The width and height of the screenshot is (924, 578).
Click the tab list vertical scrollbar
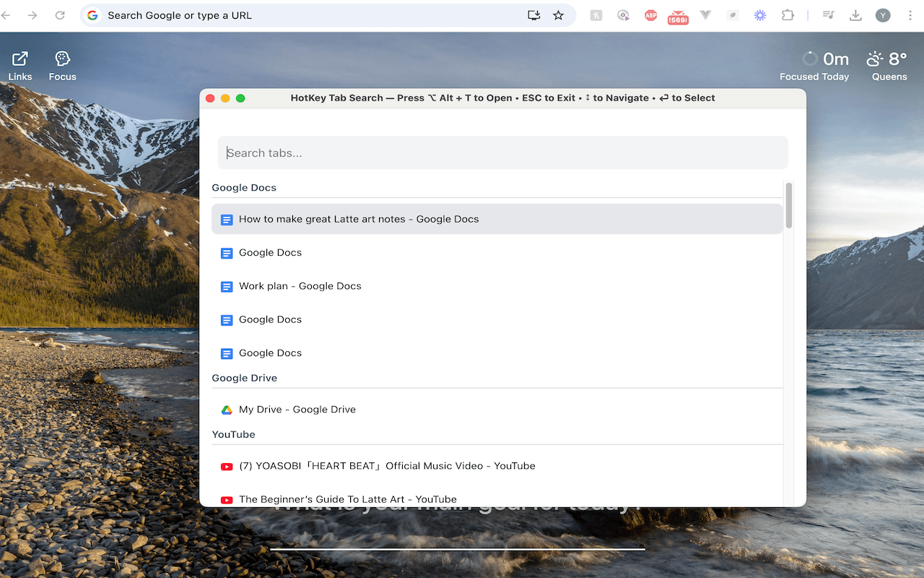(x=789, y=206)
